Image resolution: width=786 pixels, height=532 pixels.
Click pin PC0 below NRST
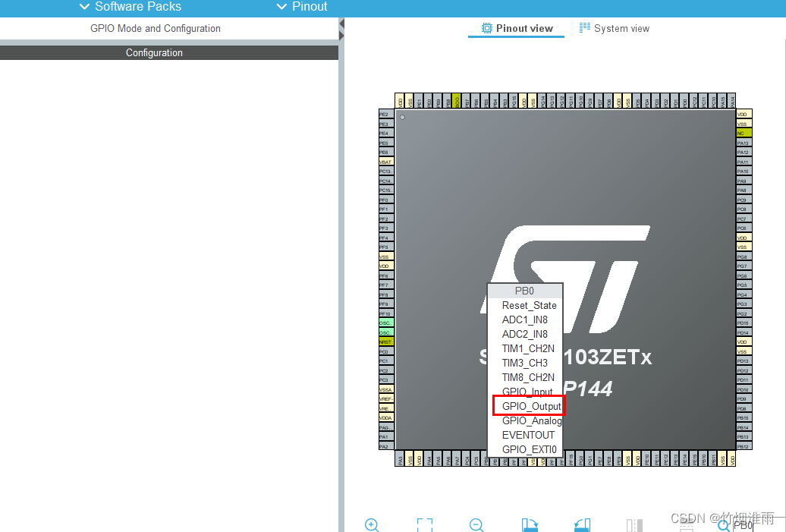tap(386, 351)
